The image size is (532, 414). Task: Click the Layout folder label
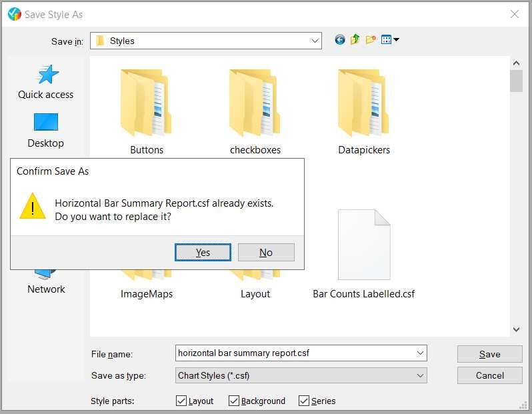[255, 294]
